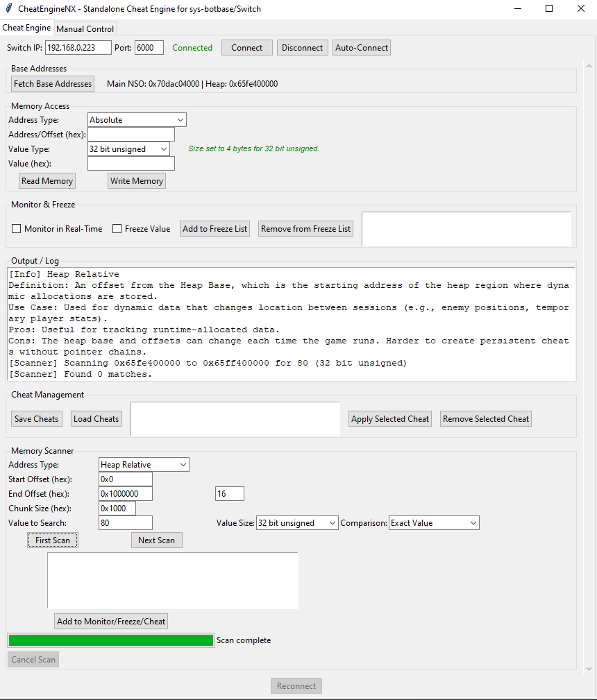597x700 pixels.
Task: Click the Save Cheats button
Action: click(36, 419)
